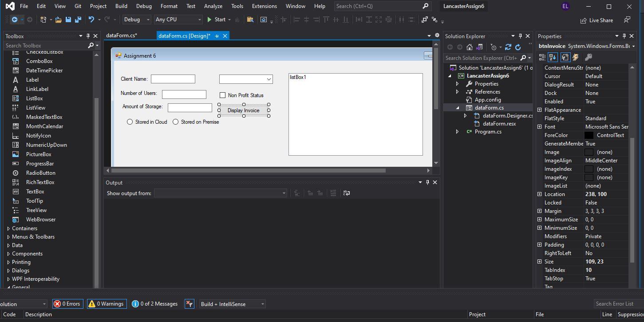Open the Events lightning bolt in Properties
Screen dimensions: 644x322
point(576,57)
